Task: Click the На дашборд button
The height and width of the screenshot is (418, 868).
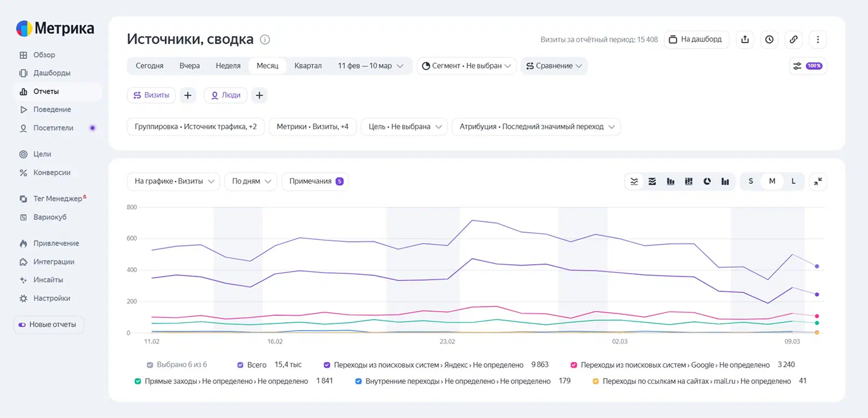Action: [x=696, y=39]
